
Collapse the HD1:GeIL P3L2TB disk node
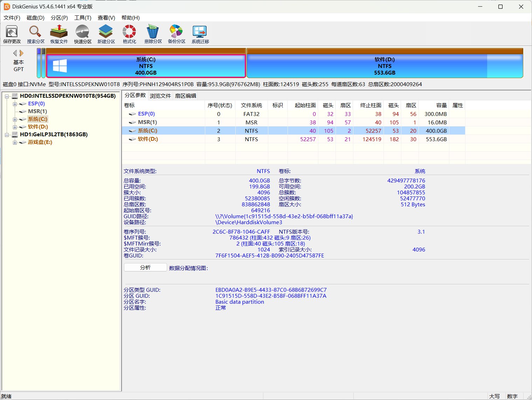7,135
